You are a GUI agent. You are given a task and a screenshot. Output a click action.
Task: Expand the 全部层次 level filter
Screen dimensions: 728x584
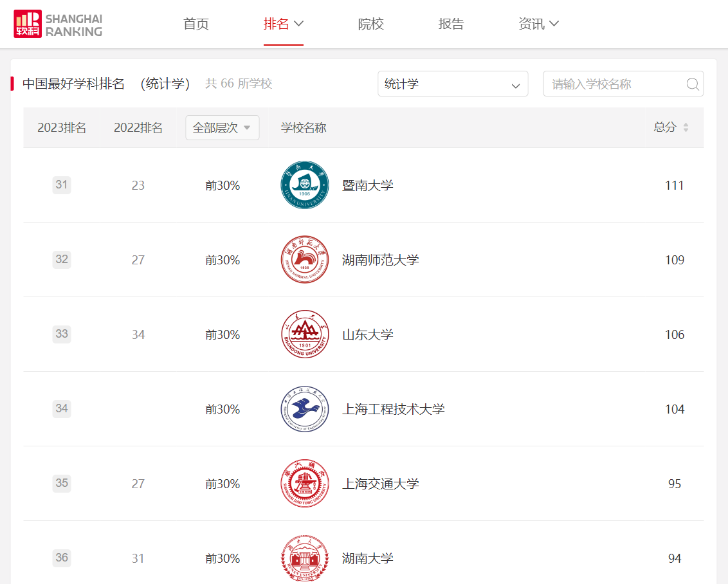(x=222, y=128)
